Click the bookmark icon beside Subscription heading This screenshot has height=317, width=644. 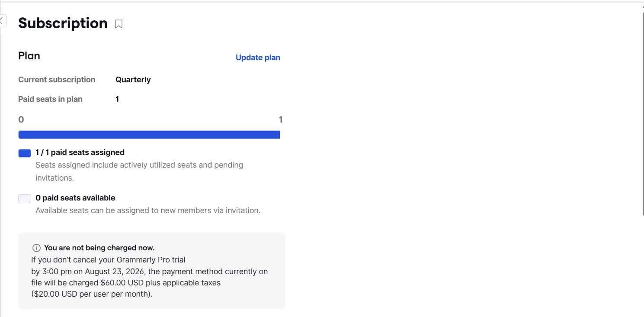point(119,24)
